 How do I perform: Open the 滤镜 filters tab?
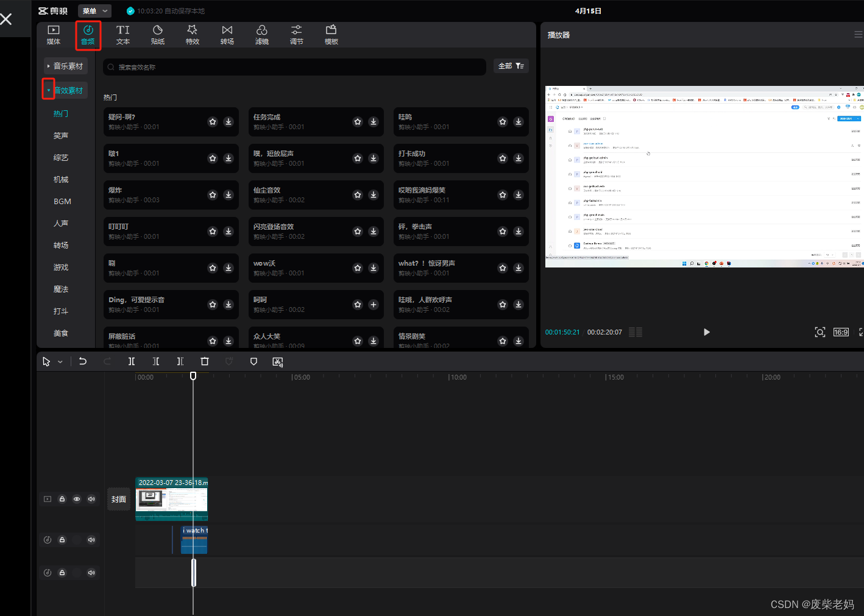tap(262, 35)
